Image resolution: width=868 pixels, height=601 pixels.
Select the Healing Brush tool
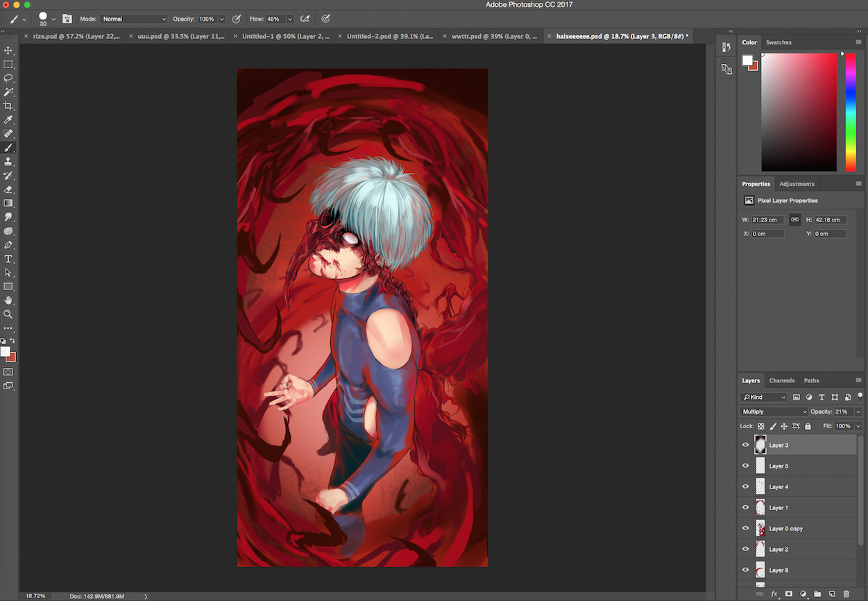(8, 134)
